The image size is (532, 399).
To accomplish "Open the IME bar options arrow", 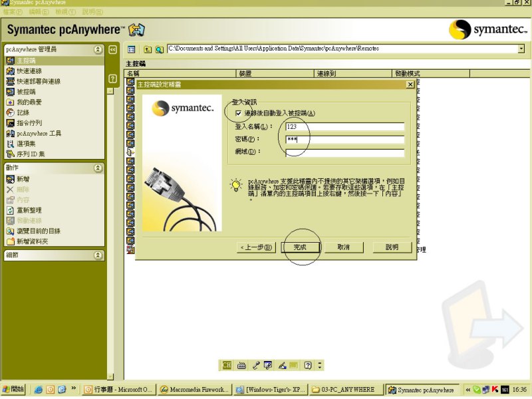I will coord(320,365).
